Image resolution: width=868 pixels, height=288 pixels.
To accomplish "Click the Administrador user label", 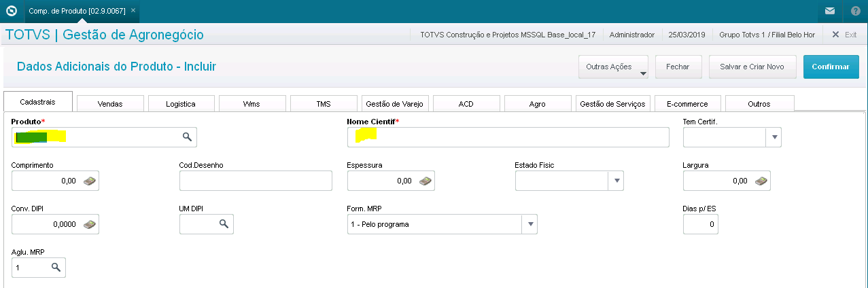I will [631, 34].
